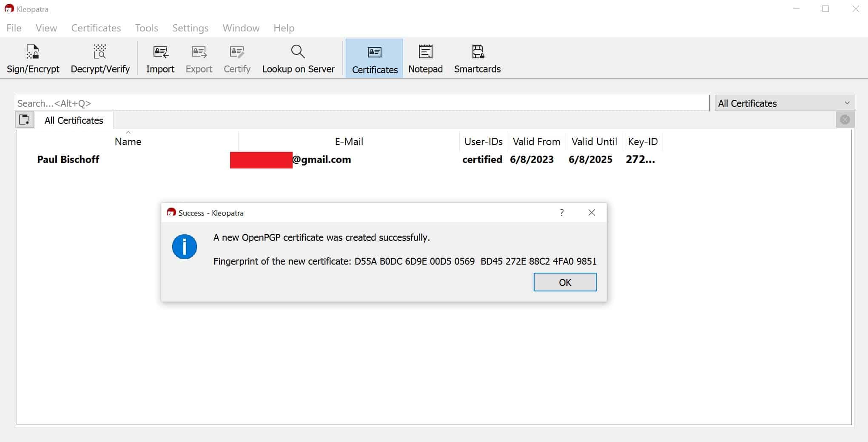Click the Import certificate icon
The width and height of the screenshot is (868, 442).
coord(160,59)
